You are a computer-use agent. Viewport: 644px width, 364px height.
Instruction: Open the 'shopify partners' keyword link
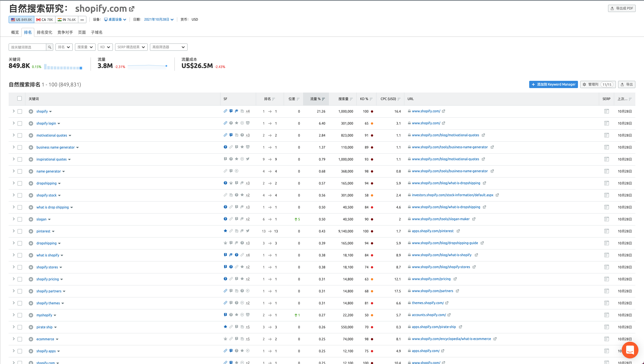[49, 291]
